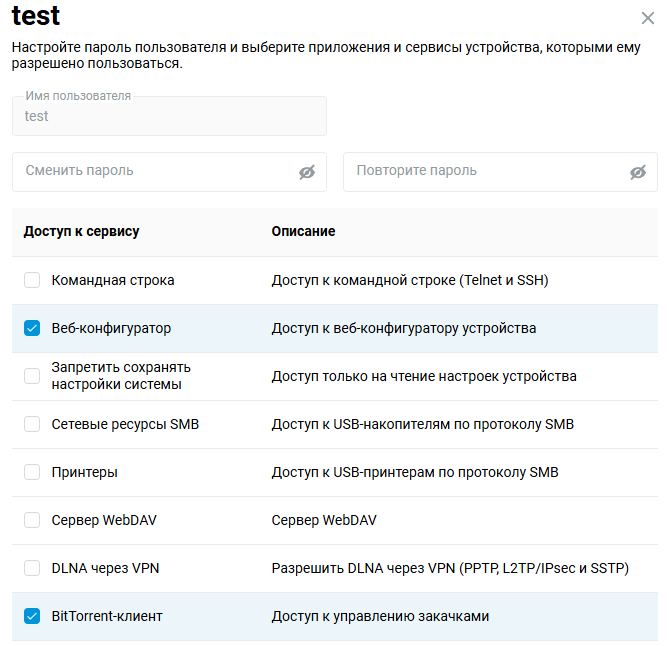Click the 'Имя пользователя' field
This screenshot has height=646, width=669.
coord(169,116)
